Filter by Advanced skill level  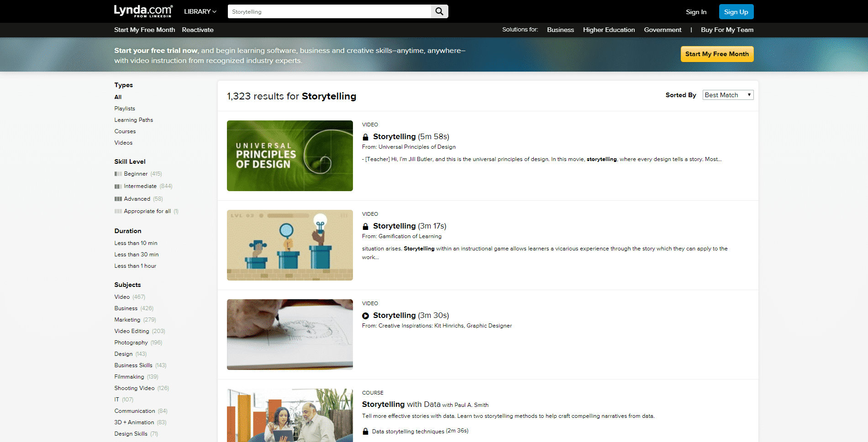pos(137,199)
